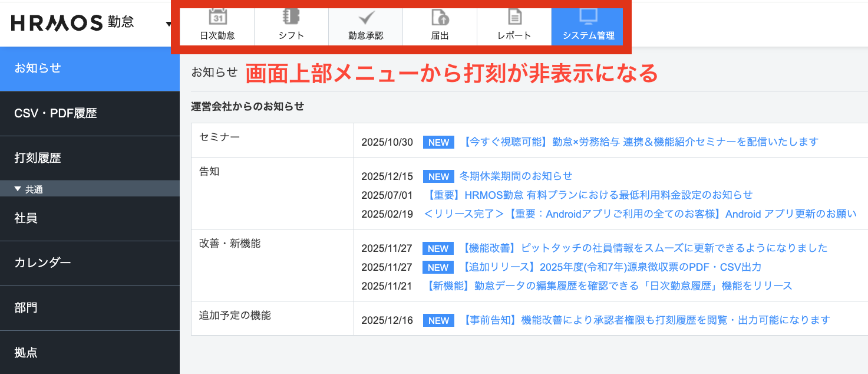Open the 冬期休業期間のお知らせ link
The height and width of the screenshot is (374, 868).
tap(516, 176)
